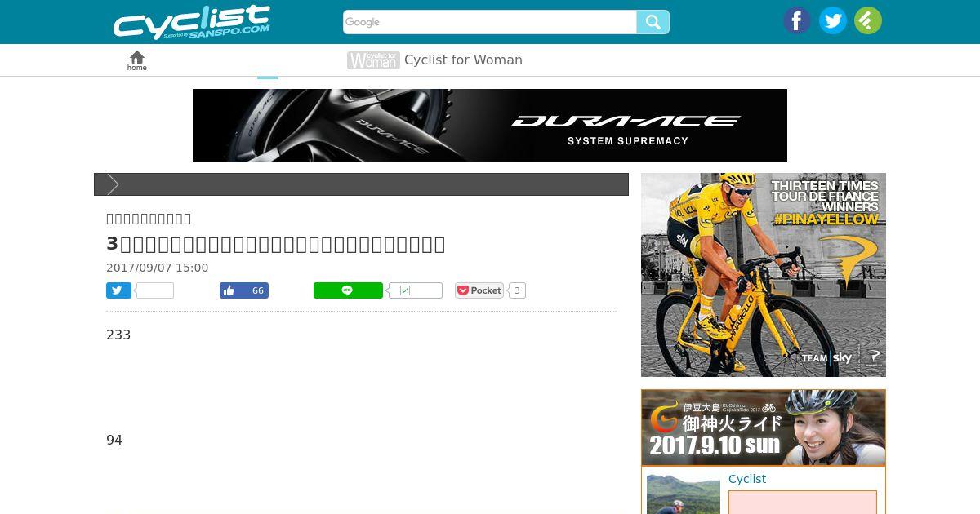Click the search magnifier button
This screenshot has height=514, width=980.
(x=653, y=22)
